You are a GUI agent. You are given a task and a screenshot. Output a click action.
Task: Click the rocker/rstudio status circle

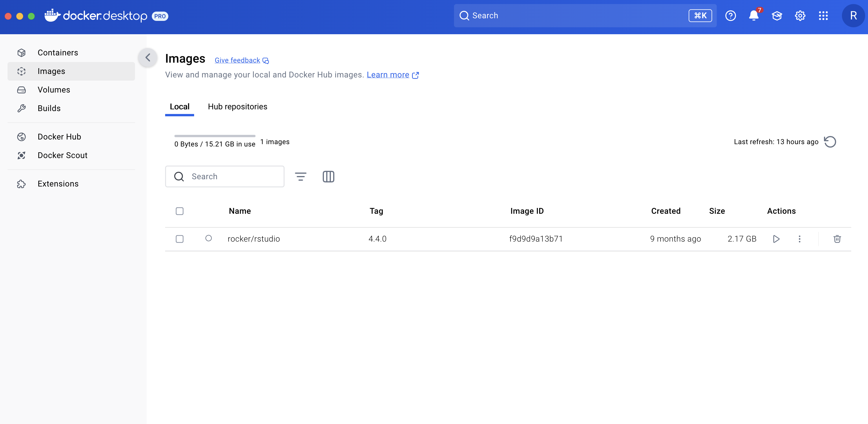point(209,238)
